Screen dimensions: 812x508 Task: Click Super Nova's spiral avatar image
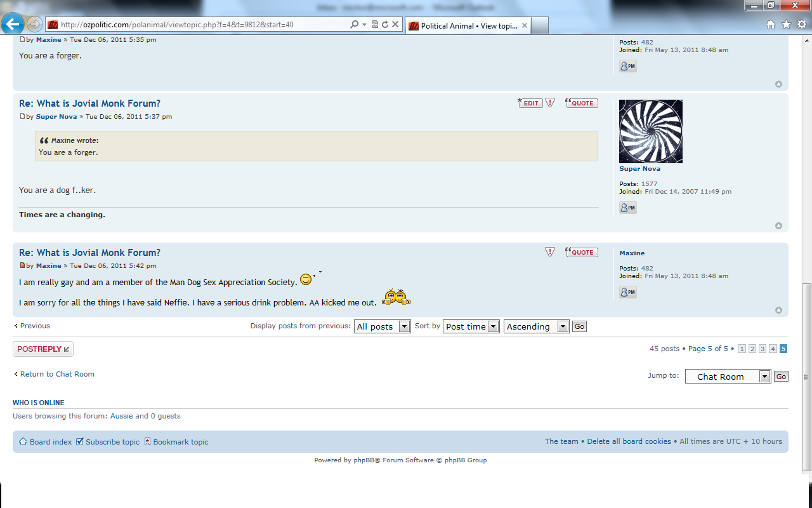pyautogui.click(x=651, y=131)
